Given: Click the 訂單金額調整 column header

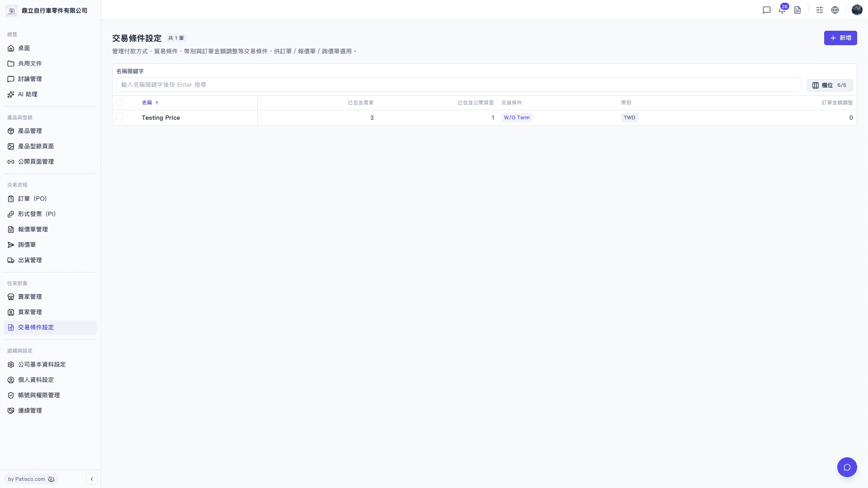Looking at the screenshot, I should (837, 103).
